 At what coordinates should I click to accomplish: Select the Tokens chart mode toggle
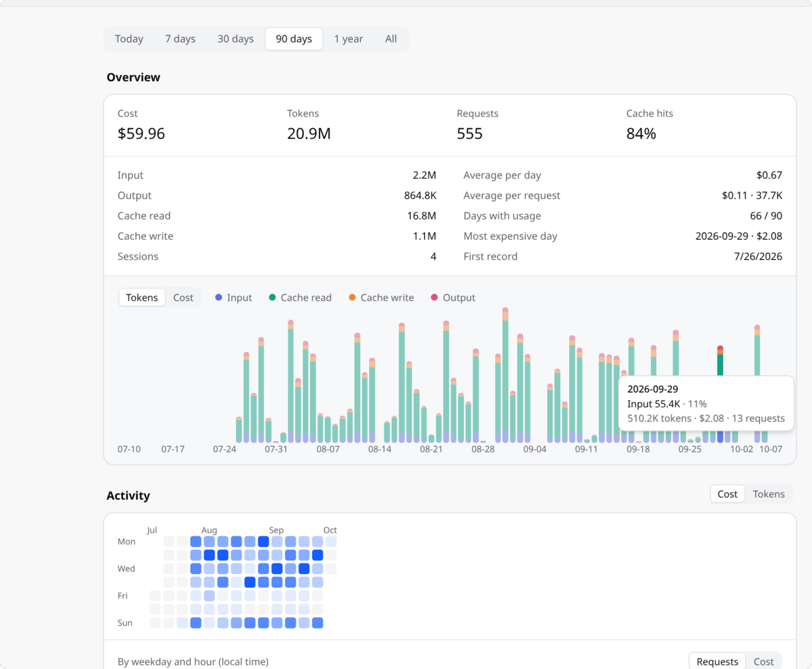click(x=142, y=298)
